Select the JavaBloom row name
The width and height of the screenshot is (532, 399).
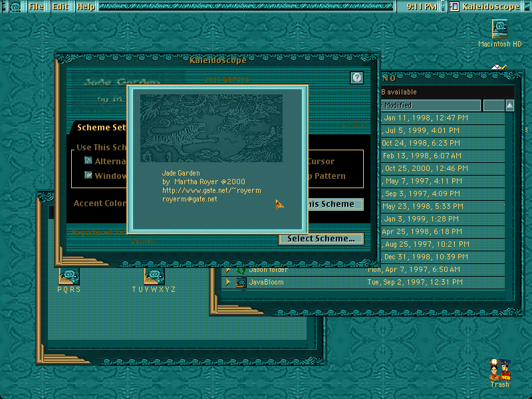tap(267, 282)
